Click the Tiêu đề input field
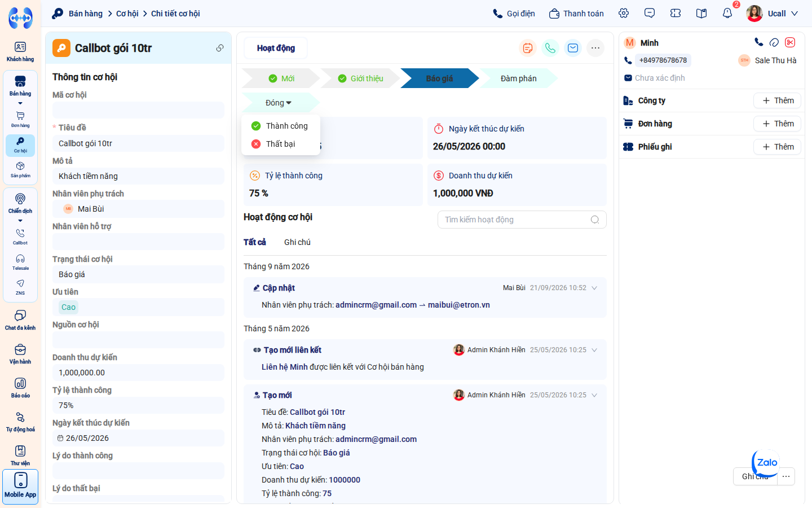Screen dimensions: 812x508 click(138, 143)
